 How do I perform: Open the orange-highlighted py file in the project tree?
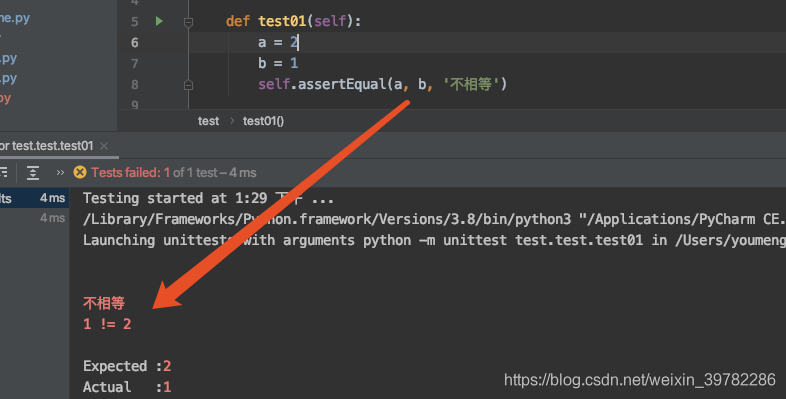(6, 98)
